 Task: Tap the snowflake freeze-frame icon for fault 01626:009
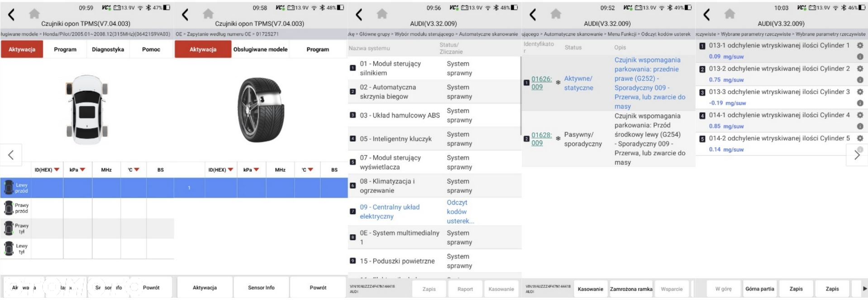(x=558, y=82)
